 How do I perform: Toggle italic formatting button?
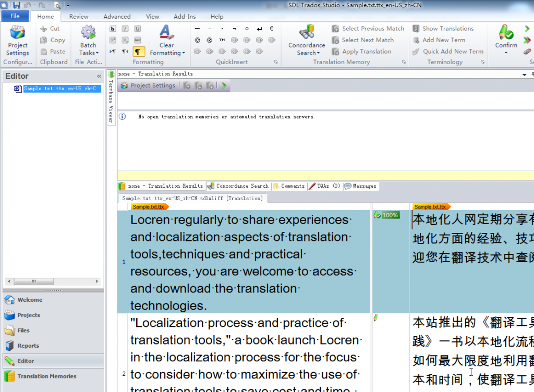click(x=125, y=29)
